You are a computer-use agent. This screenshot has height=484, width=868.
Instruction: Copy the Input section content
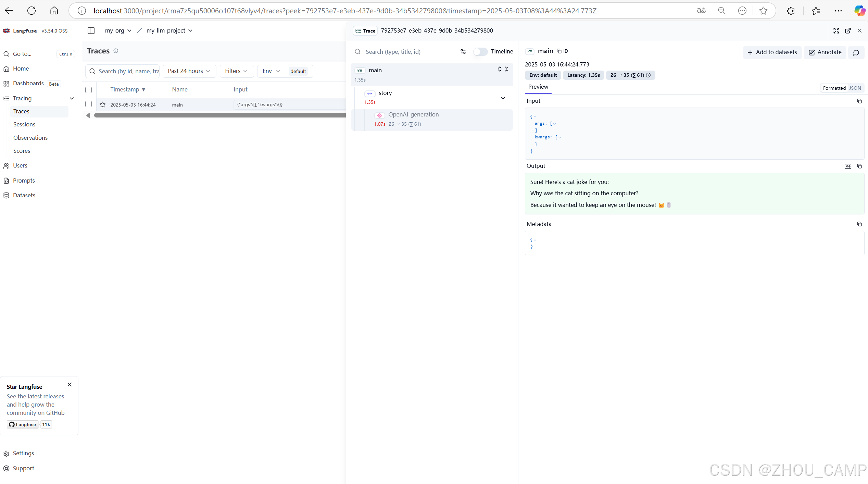(x=859, y=101)
